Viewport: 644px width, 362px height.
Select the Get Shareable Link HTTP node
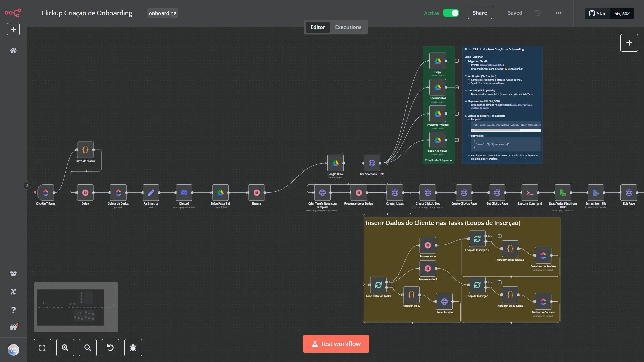(372, 163)
